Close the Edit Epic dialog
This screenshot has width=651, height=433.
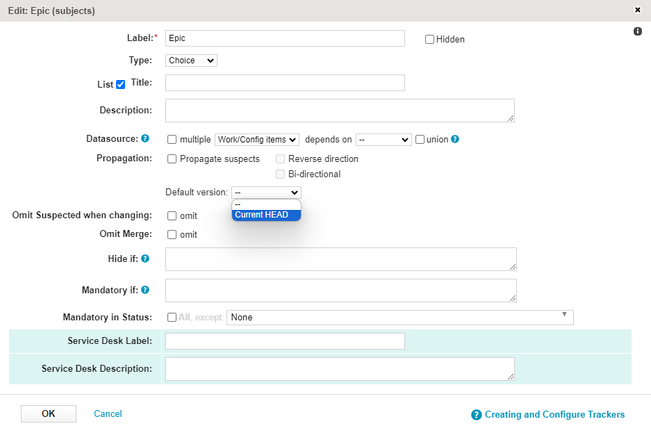point(638,10)
